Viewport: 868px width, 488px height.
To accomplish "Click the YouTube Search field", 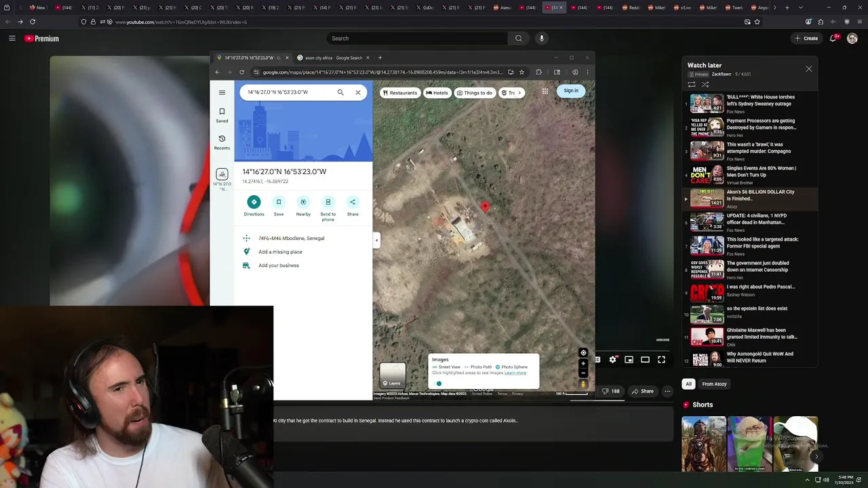I will 418,39.
